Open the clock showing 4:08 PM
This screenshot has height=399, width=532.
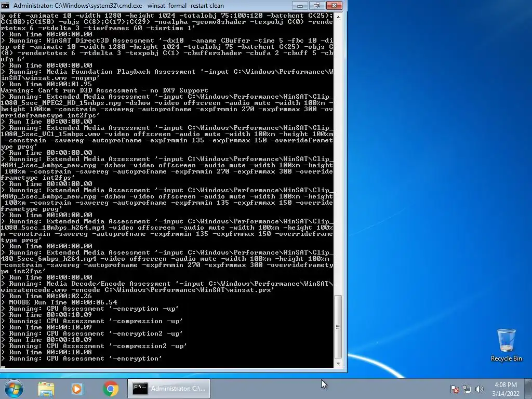506,385
